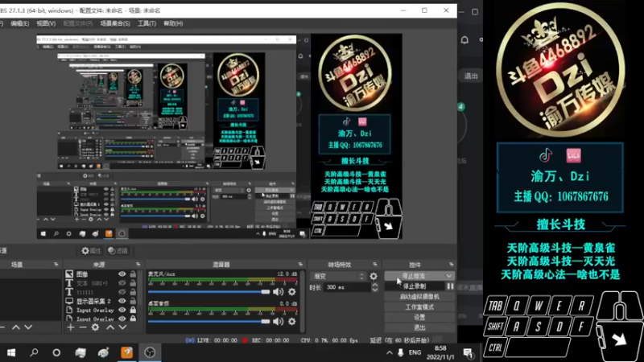Open 设置 settings in 控件 panel

tap(419, 317)
